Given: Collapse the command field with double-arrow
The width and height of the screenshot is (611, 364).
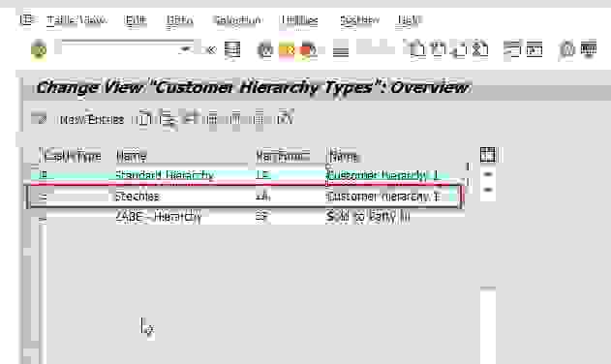Looking at the screenshot, I should [x=211, y=50].
